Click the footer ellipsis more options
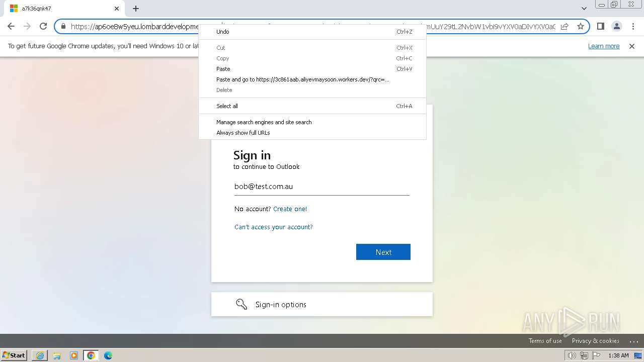Viewport: 644px width, 362px height. click(x=633, y=341)
